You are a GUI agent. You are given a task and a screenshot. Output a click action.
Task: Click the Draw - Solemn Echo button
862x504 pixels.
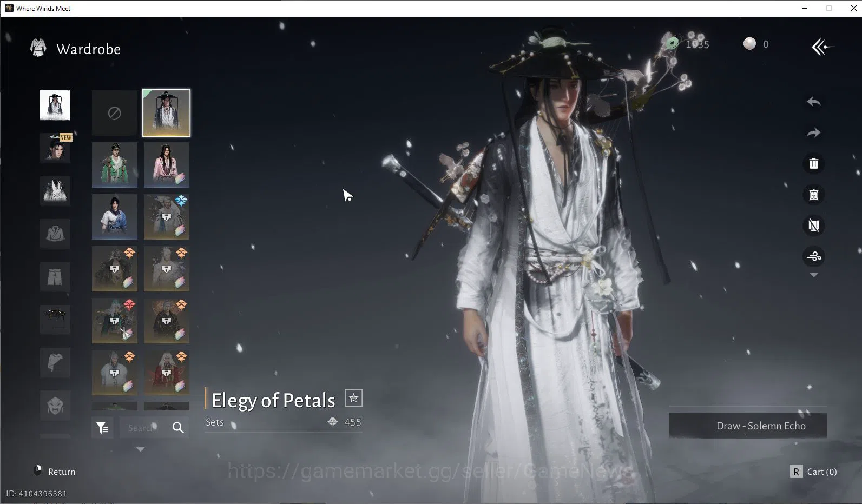coord(747,426)
